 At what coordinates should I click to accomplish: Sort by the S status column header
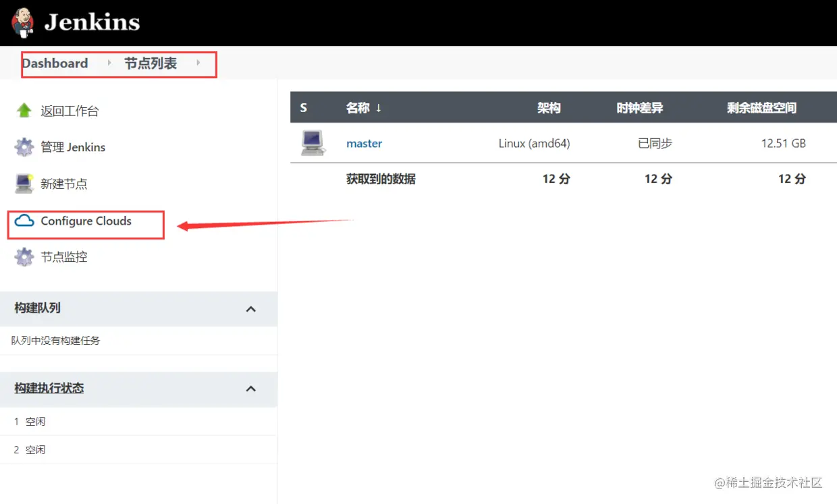[x=304, y=108]
